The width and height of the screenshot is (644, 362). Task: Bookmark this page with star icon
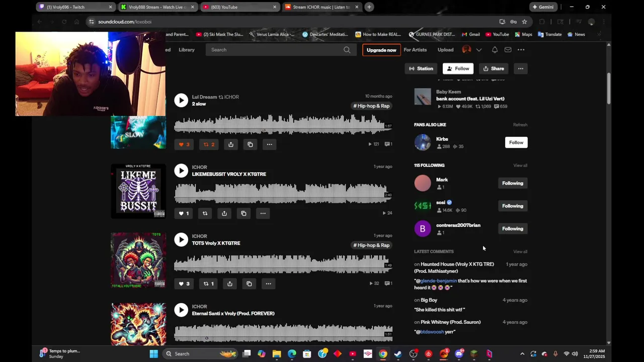click(x=524, y=22)
